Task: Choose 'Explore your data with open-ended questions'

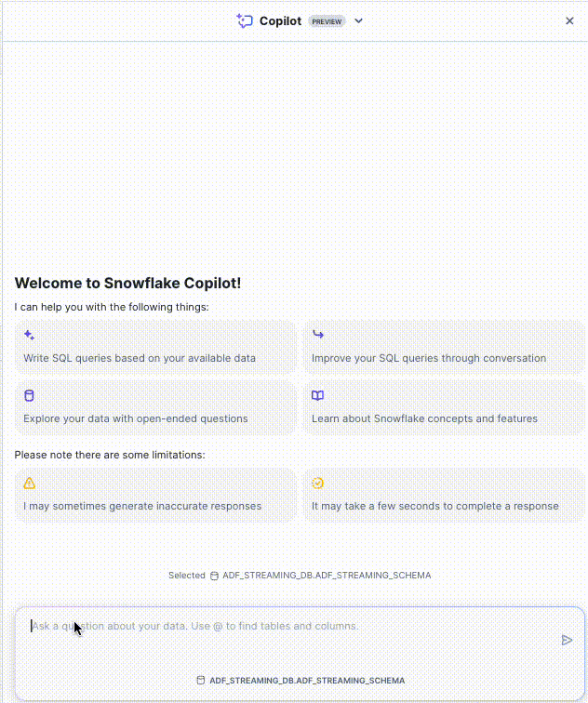Action: coord(136,418)
